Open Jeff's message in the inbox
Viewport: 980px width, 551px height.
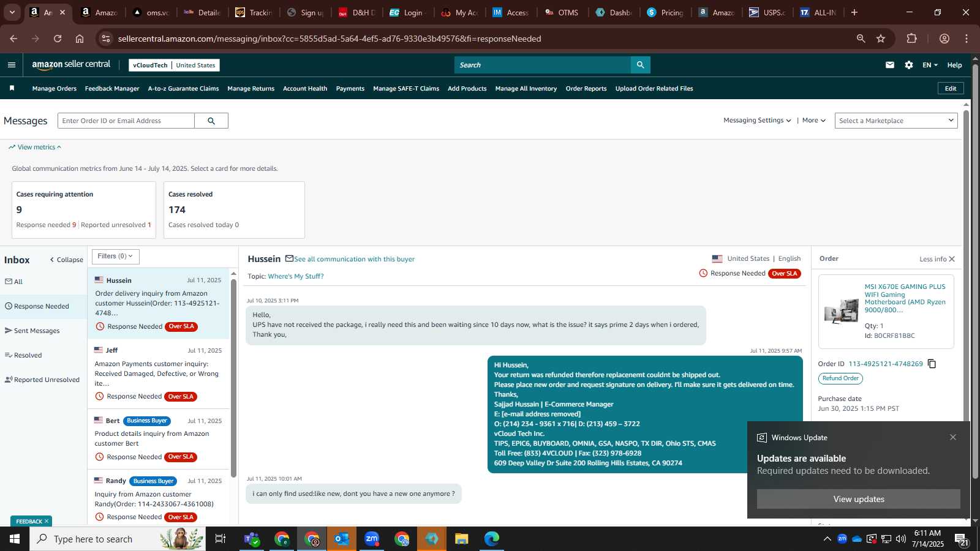(x=159, y=373)
